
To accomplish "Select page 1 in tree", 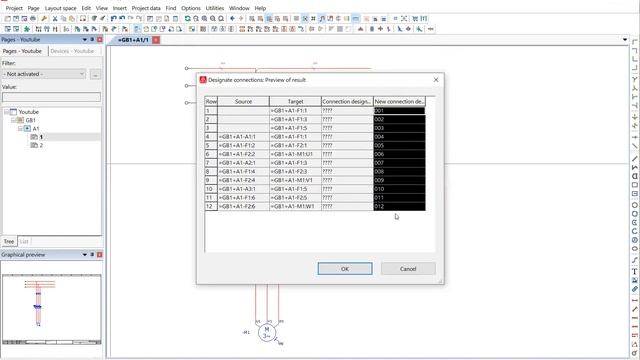I will pyautogui.click(x=41, y=137).
